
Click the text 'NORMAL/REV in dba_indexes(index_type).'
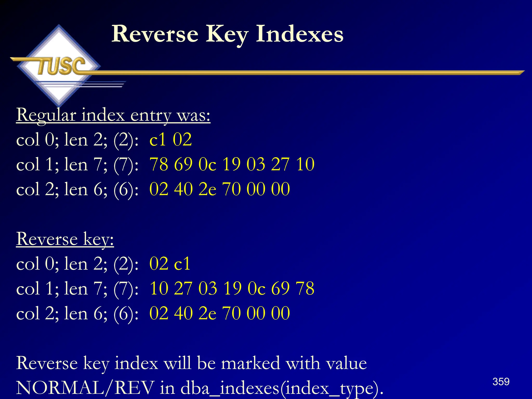pos(200,388)
